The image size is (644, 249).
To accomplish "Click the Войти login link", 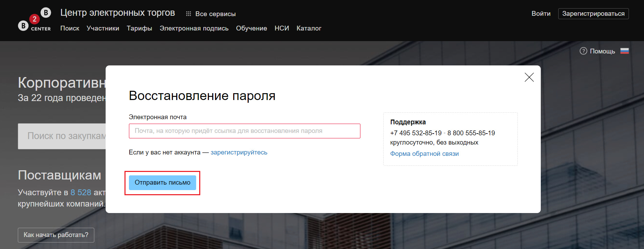I will pos(541,14).
